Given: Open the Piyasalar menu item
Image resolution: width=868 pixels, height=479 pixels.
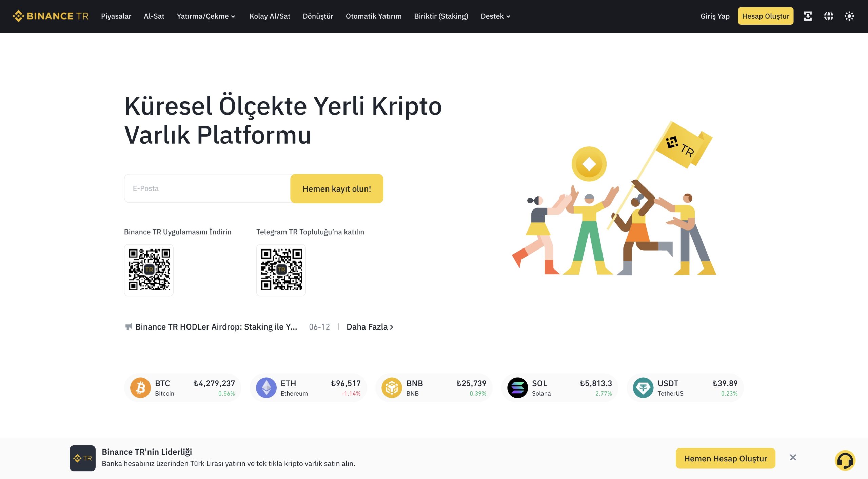Looking at the screenshot, I should click(116, 16).
